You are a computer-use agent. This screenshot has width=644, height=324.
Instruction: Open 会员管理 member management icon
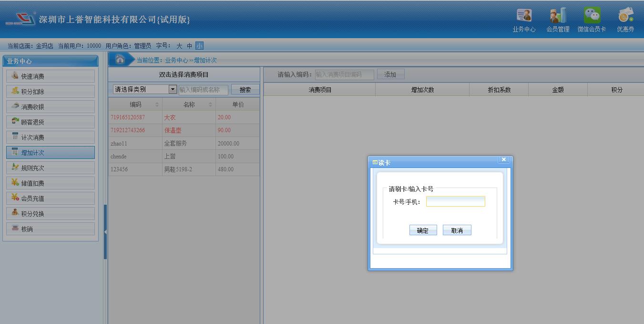tap(558, 16)
